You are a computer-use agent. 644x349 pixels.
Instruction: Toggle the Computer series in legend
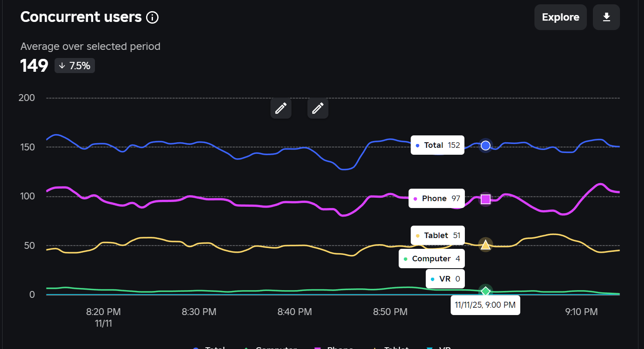(x=270, y=347)
